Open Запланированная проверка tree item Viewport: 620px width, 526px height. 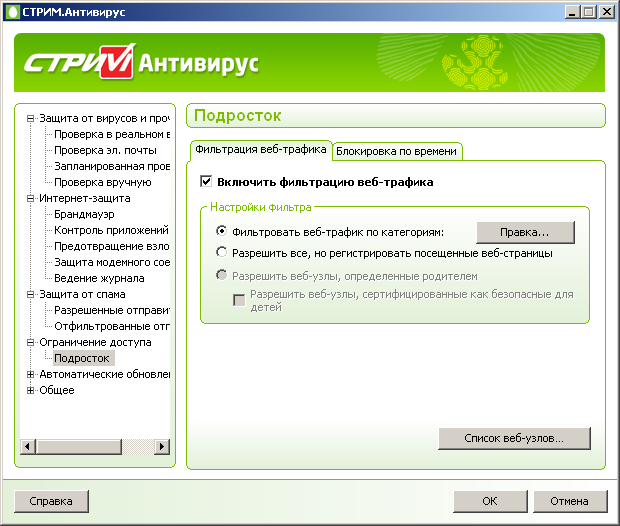[112, 166]
